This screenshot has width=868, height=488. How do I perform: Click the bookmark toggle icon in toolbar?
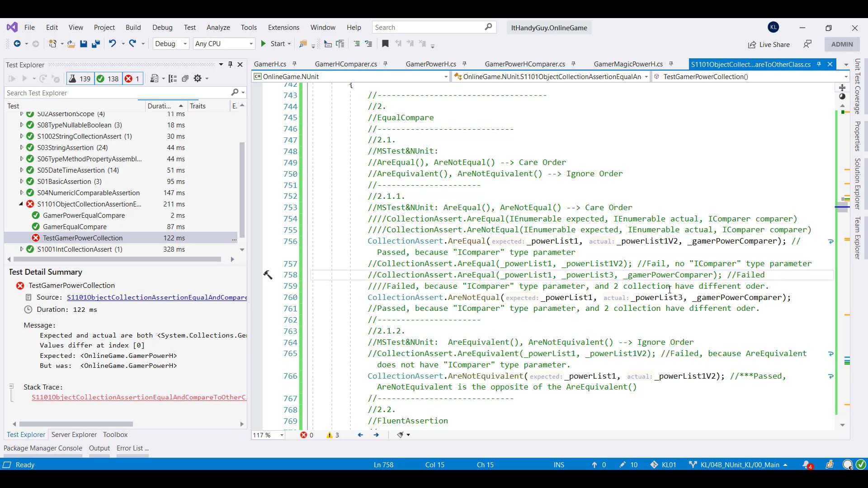pyautogui.click(x=385, y=44)
